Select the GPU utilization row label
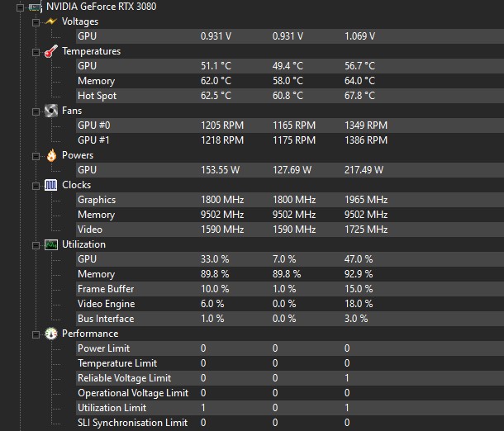Screen dimensions: 504x431 [x=87, y=259]
